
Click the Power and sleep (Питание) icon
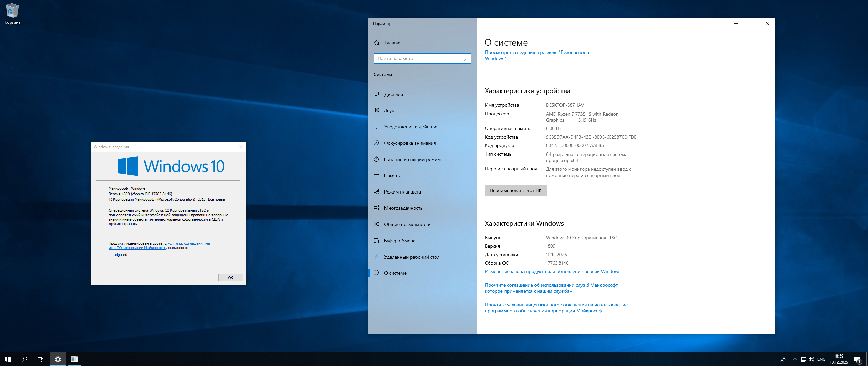pyautogui.click(x=376, y=159)
